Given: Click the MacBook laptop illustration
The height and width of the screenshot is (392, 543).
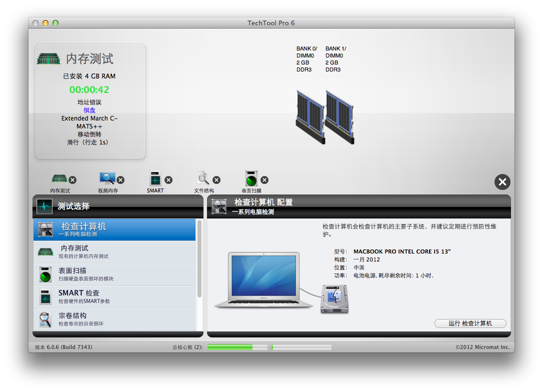Looking at the screenshot, I should pos(263,280).
